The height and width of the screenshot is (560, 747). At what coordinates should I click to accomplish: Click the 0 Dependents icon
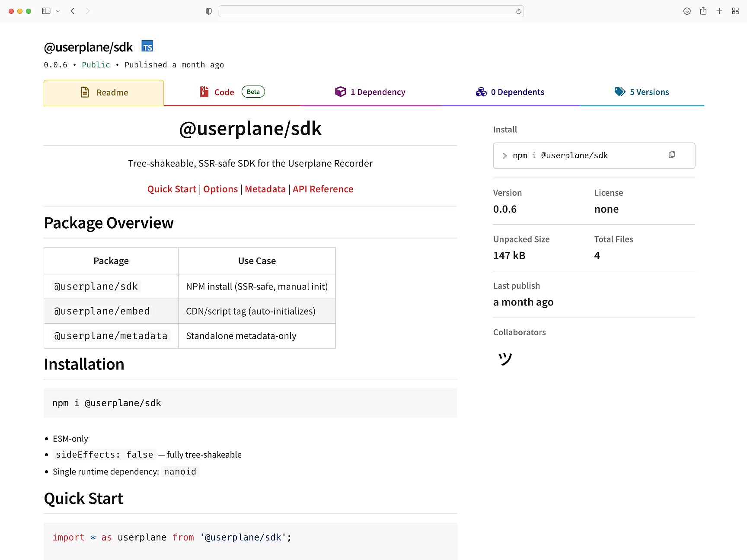(481, 92)
